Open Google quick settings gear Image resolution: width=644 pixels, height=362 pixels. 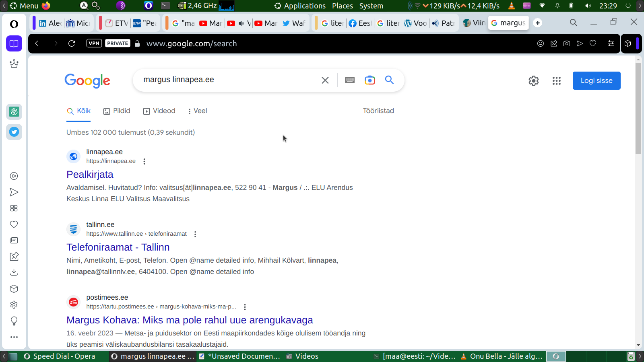point(534,81)
